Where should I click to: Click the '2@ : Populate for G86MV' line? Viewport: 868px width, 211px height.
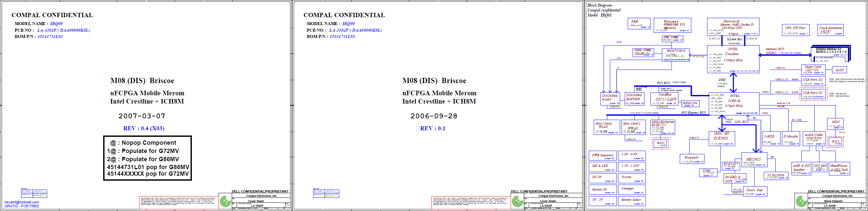[143, 159]
